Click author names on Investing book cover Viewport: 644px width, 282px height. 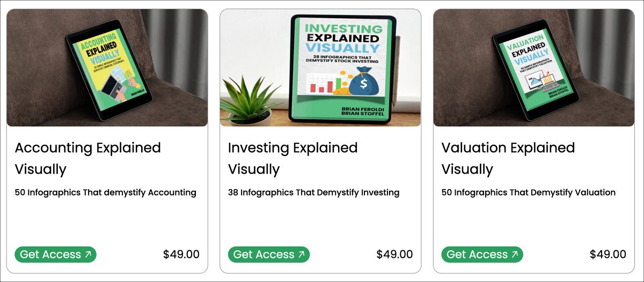(359, 111)
